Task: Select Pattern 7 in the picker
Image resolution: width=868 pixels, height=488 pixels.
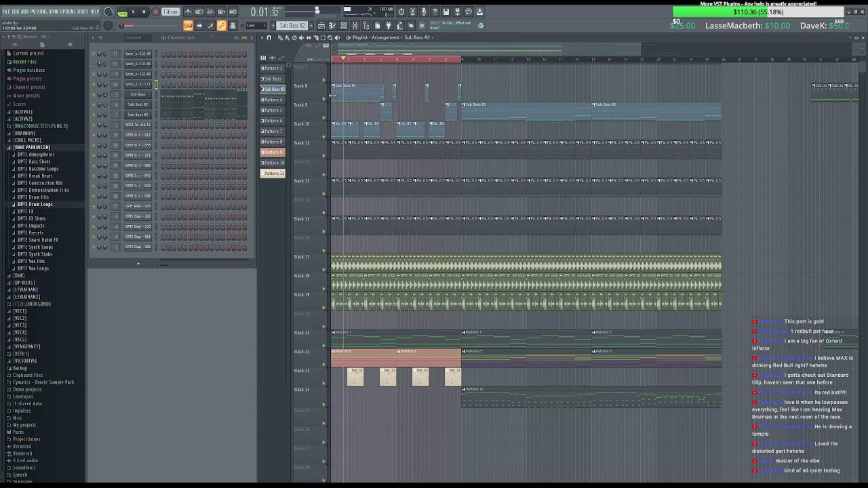Action: point(273,131)
